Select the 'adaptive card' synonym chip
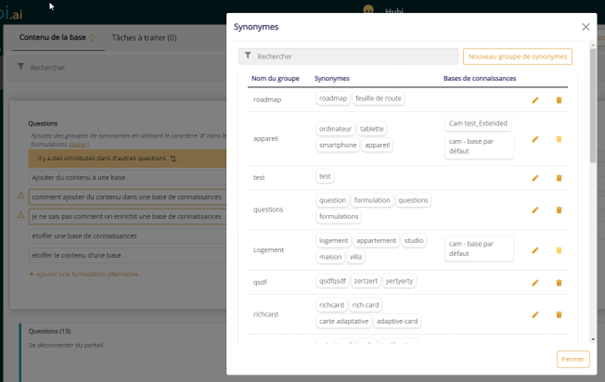The height and width of the screenshot is (382, 605). pyautogui.click(x=397, y=321)
